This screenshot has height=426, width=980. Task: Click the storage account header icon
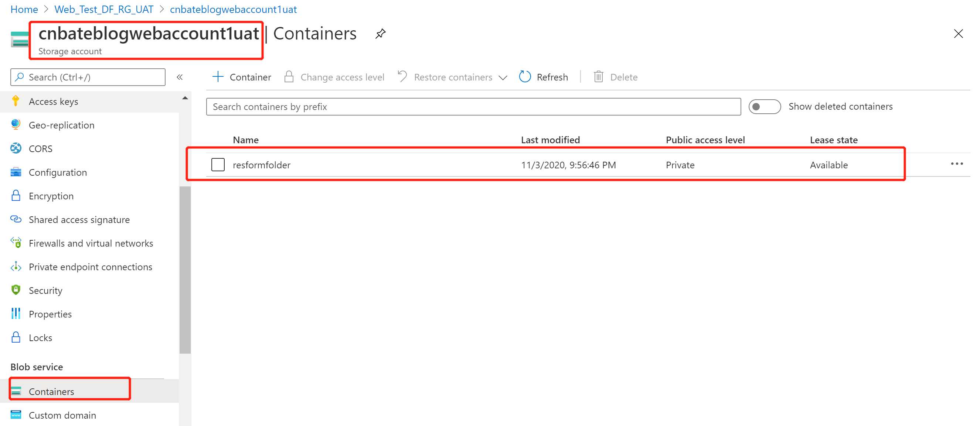[x=20, y=39]
